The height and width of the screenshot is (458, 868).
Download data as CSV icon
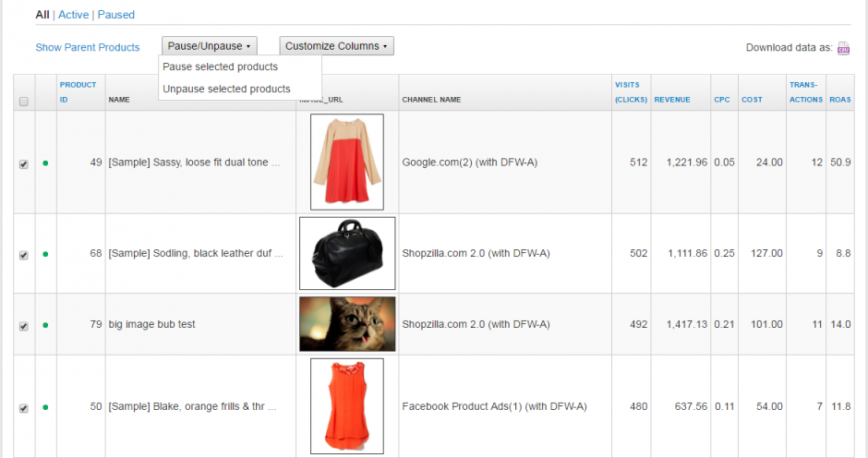[x=843, y=48]
